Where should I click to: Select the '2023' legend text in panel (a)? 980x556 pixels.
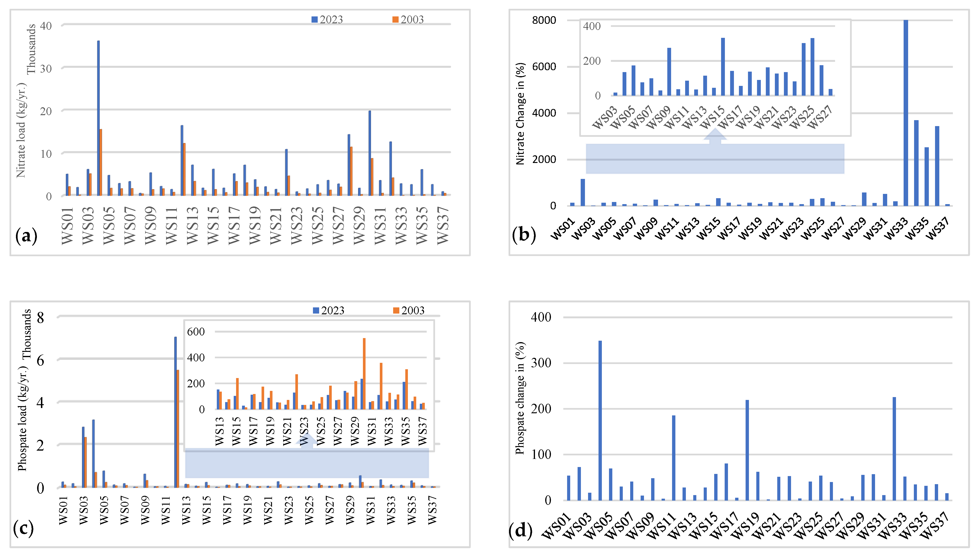(331, 20)
